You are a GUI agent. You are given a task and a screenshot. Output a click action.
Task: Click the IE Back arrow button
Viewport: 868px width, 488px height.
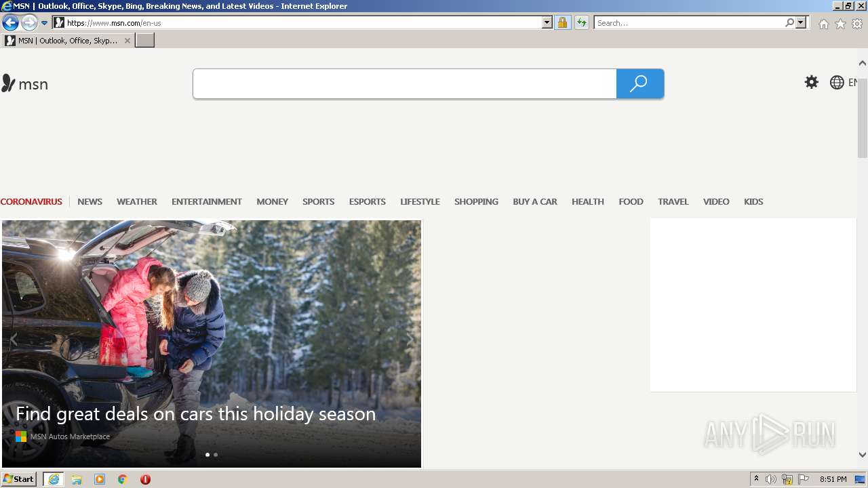pyautogui.click(x=10, y=22)
